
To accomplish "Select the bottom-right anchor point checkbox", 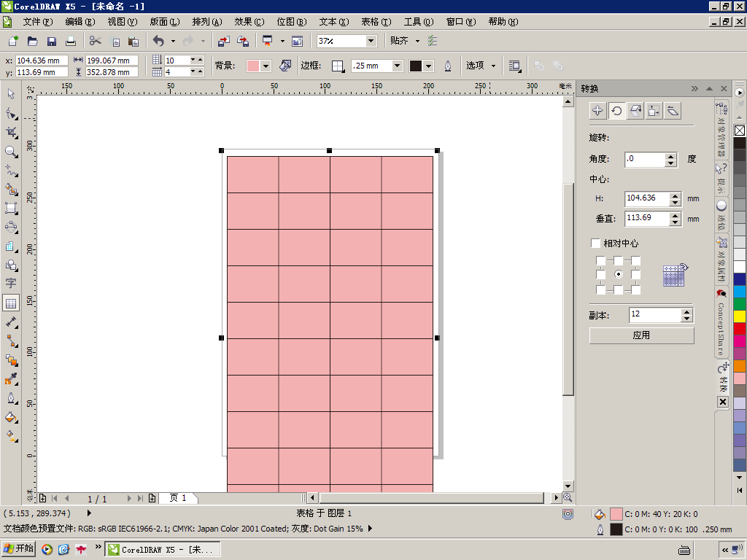I will (636, 289).
